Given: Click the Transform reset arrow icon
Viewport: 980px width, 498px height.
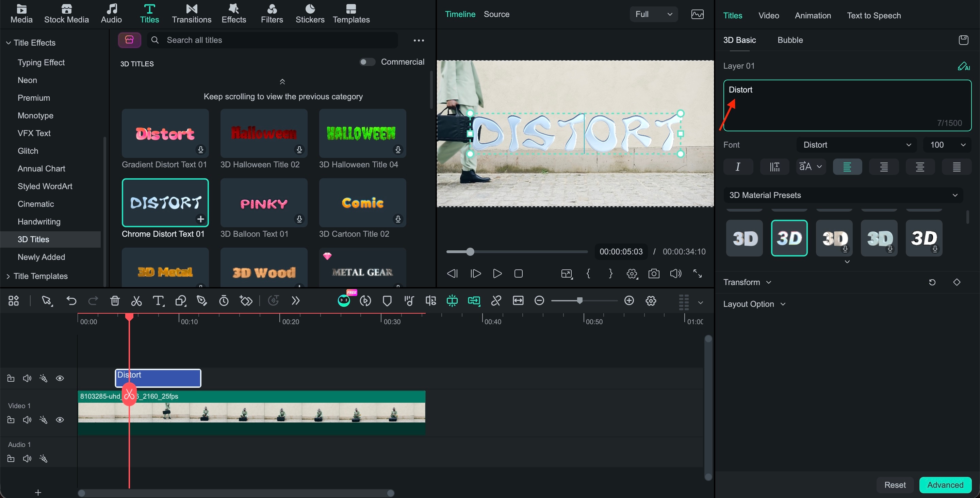Looking at the screenshot, I should (x=932, y=282).
